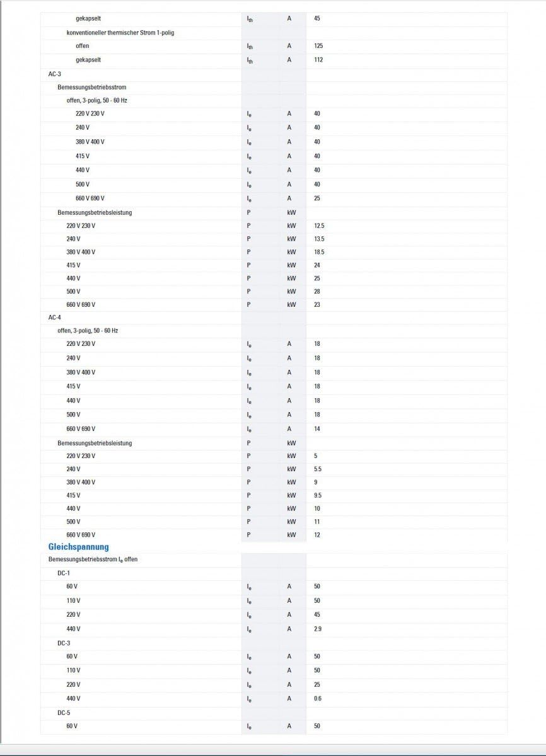This screenshot has width=546, height=756.
Task: Click the 'gekapselt' row with value 112
Action: pyautogui.click(x=274, y=60)
